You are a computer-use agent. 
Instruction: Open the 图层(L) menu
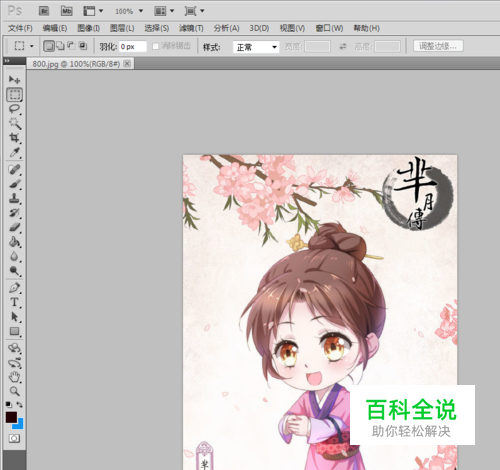click(122, 28)
